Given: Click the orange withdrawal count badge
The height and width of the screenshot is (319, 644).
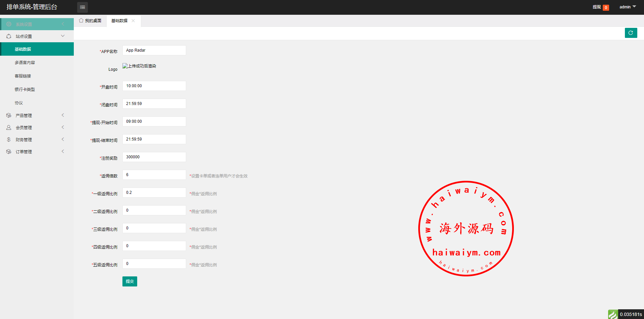Looking at the screenshot, I should [606, 7].
